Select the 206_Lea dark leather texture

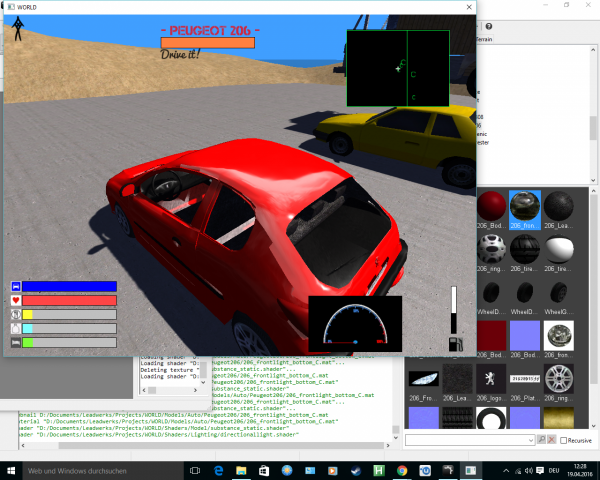click(x=457, y=379)
